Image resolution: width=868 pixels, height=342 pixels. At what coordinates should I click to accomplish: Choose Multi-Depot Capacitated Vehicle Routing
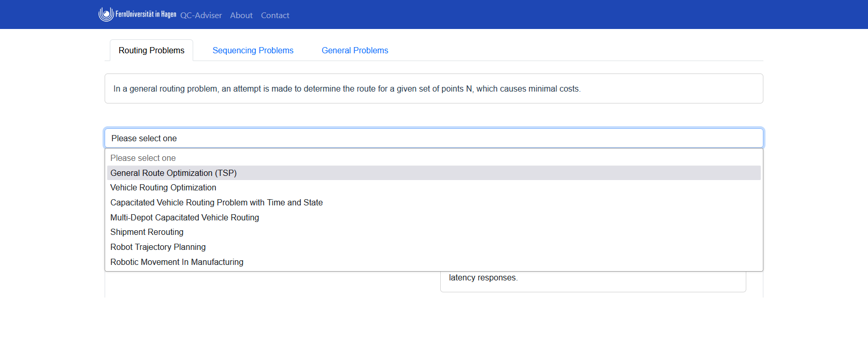click(x=184, y=217)
